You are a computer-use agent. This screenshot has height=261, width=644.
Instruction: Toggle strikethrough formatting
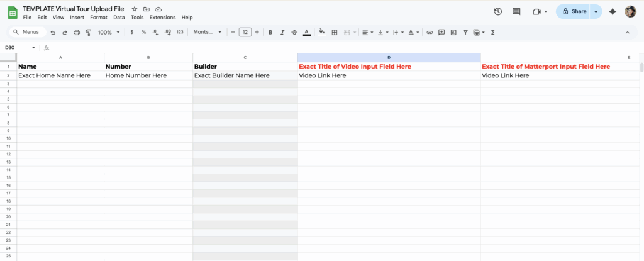tap(294, 32)
